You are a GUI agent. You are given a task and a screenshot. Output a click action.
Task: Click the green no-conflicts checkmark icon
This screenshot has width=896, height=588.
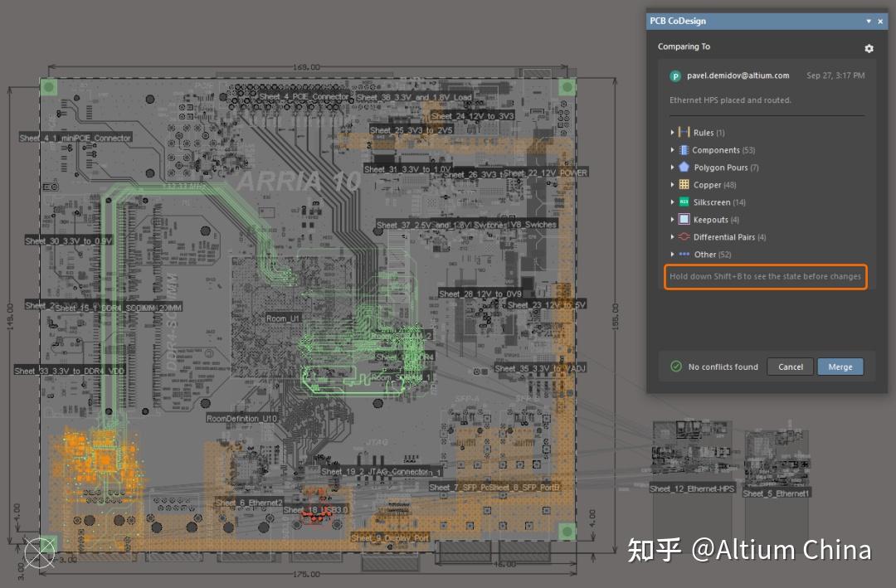click(x=674, y=367)
